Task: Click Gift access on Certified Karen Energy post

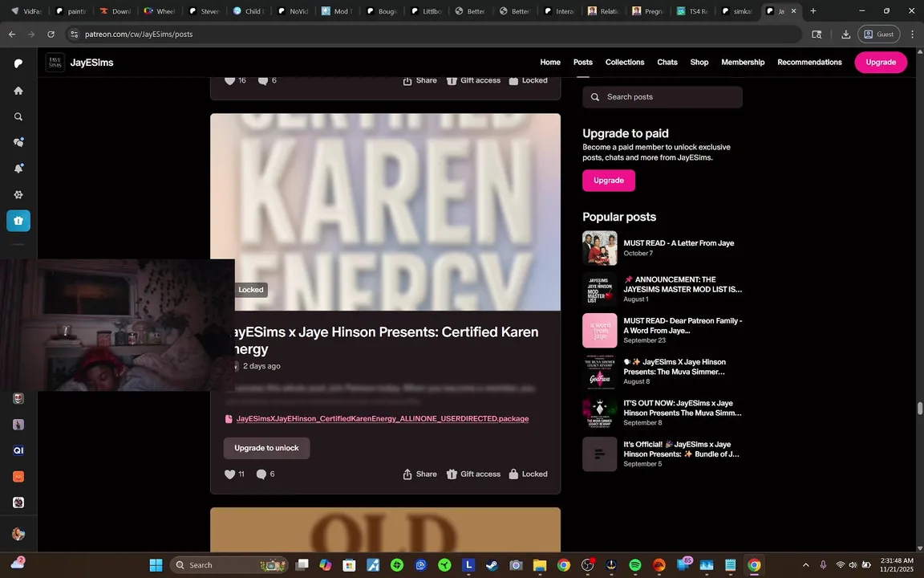Action: tap(473, 474)
